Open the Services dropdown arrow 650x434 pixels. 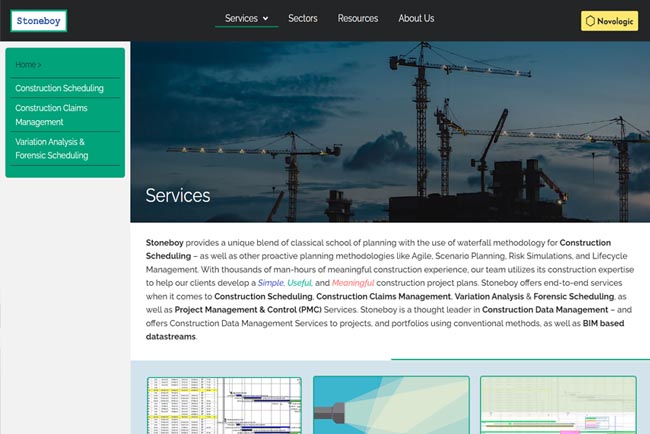pyautogui.click(x=266, y=19)
